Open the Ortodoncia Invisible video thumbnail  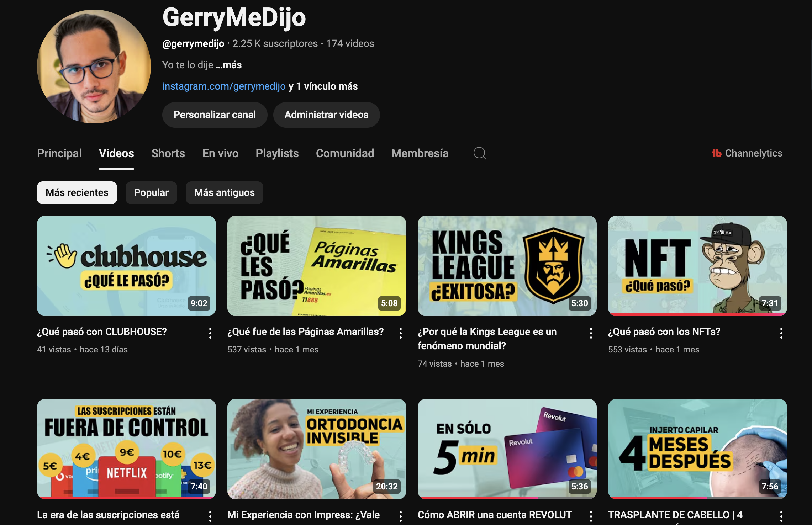click(317, 449)
